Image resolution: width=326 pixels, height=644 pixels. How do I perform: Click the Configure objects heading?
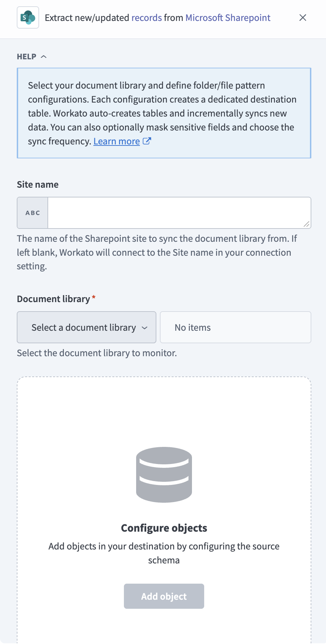pos(164,528)
